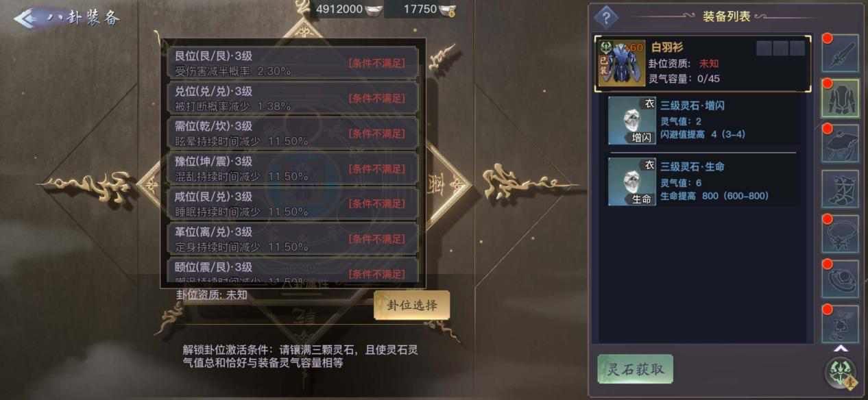Image resolution: width=868 pixels, height=400 pixels.
Task: Select the 需位(乾/坎)·3级 trigram row
Action: [x=293, y=133]
